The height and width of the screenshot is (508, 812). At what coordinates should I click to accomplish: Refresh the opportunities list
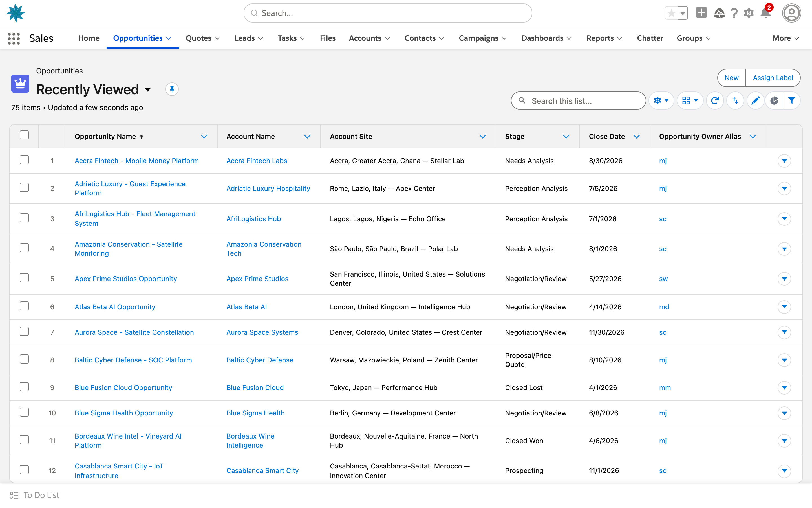point(715,100)
